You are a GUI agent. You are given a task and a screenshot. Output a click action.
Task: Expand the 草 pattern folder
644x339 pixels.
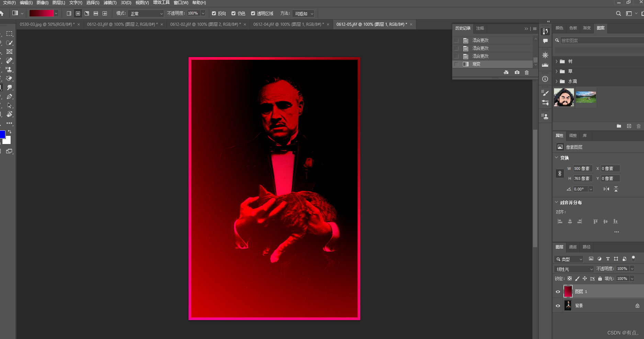[x=556, y=71]
